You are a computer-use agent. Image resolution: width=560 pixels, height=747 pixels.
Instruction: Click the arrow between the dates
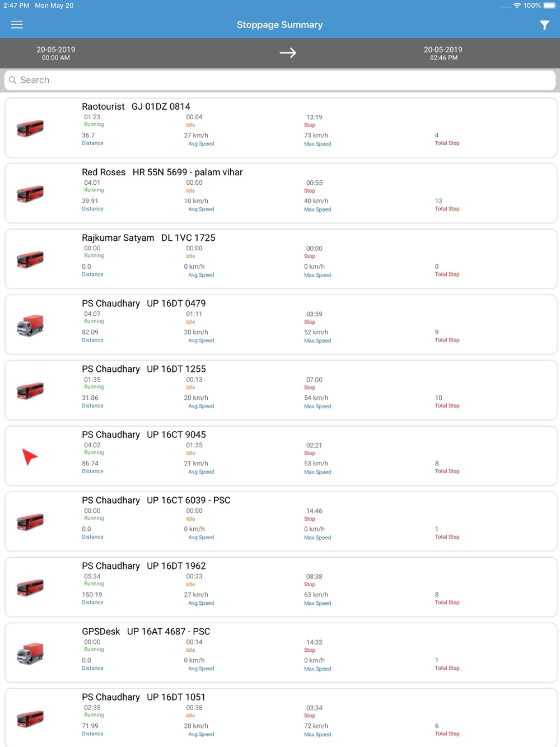point(288,53)
